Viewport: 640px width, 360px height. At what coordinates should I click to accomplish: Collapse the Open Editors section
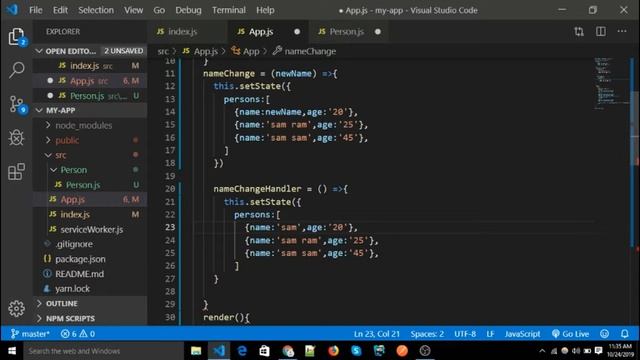[90, 51]
